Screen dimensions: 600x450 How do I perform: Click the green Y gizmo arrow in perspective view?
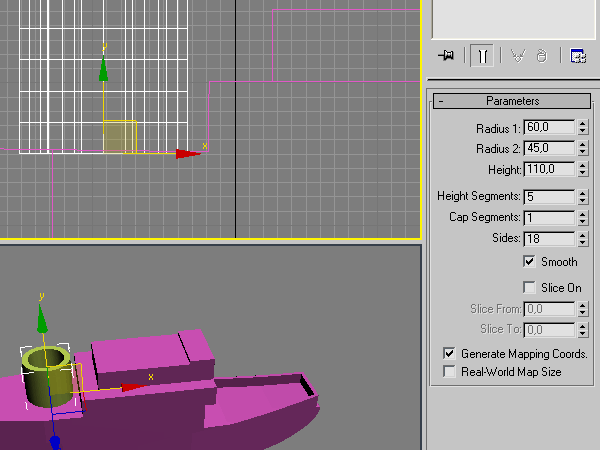[42, 319]
